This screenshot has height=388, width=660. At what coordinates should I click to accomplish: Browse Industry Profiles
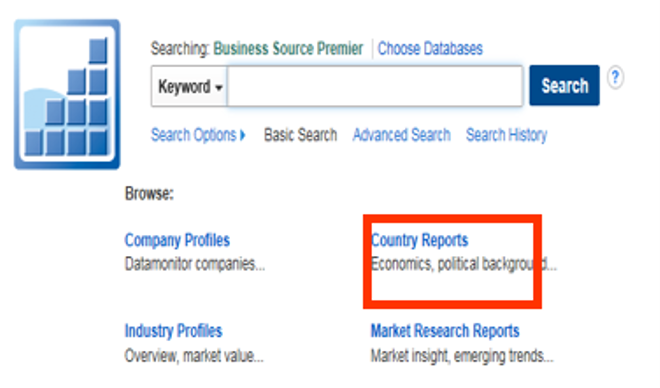coord(173,331)
